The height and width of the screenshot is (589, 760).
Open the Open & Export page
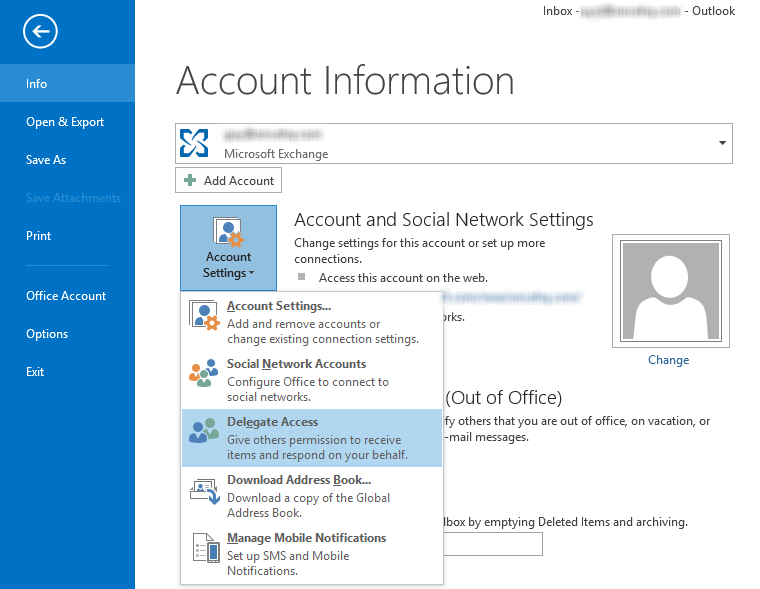67,122
